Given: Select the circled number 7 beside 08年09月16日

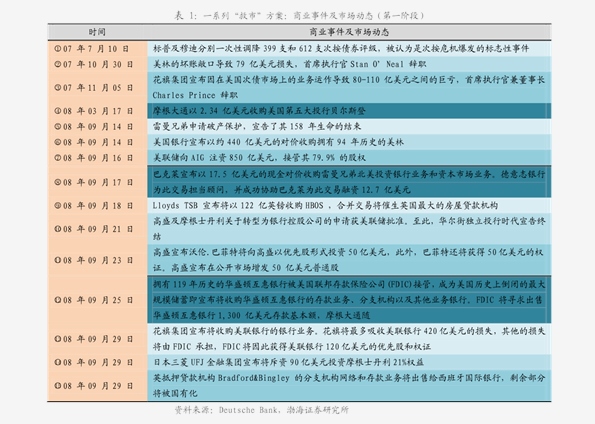Looking at the screenshot, I should 57,158.
